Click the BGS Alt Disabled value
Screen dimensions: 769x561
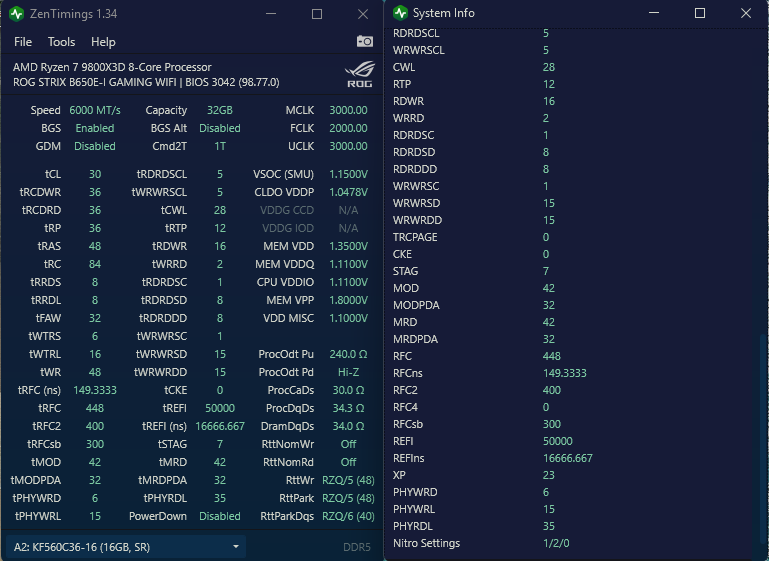coord(220,128)
